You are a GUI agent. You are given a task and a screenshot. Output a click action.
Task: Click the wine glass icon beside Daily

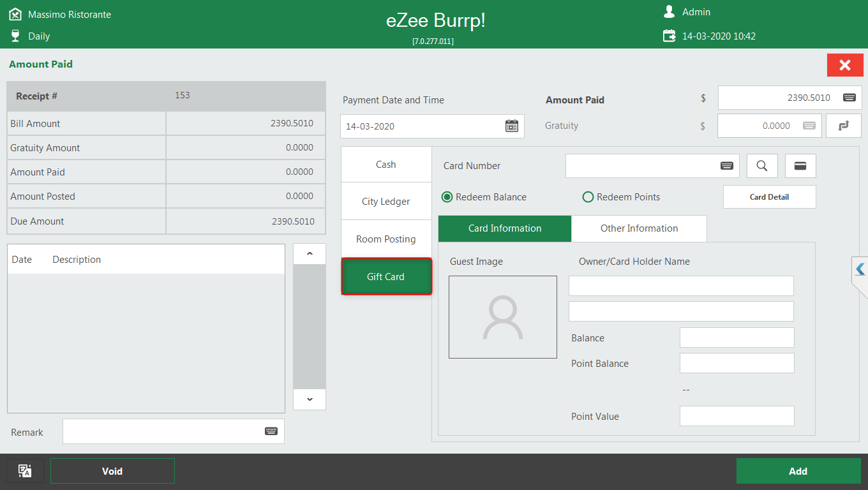pyautogui.click(x=15, y=36)
